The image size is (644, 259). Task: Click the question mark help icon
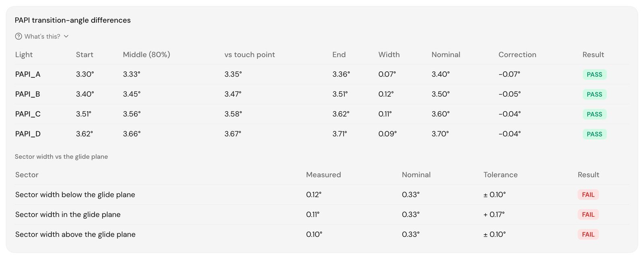coord(19,36)
